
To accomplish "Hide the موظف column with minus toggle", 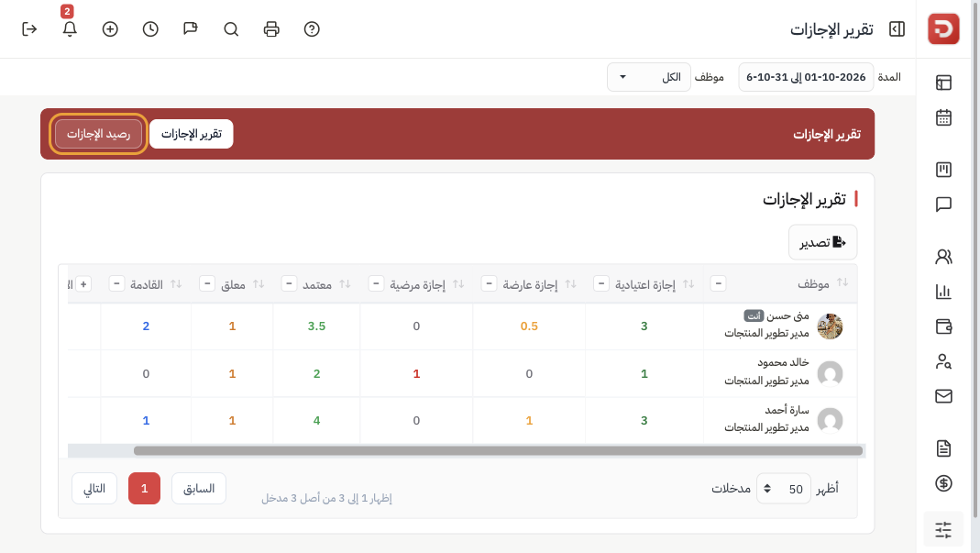I will tap(718, 284).
